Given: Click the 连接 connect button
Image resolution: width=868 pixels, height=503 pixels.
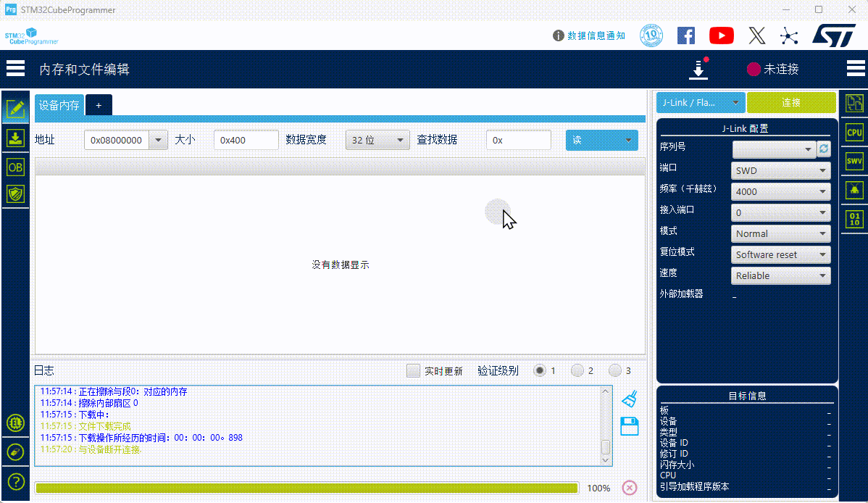Looking at the screenshot, I should pos(791,103).
